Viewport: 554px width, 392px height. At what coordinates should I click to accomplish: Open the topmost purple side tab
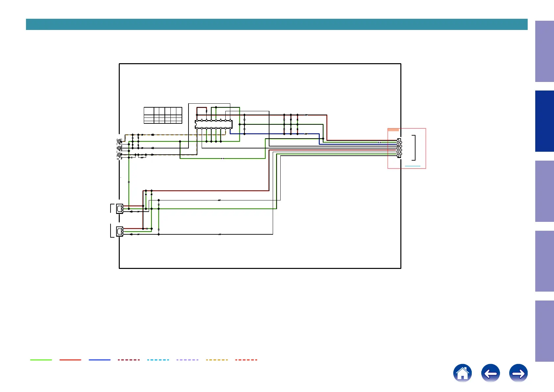coord(544,51)
